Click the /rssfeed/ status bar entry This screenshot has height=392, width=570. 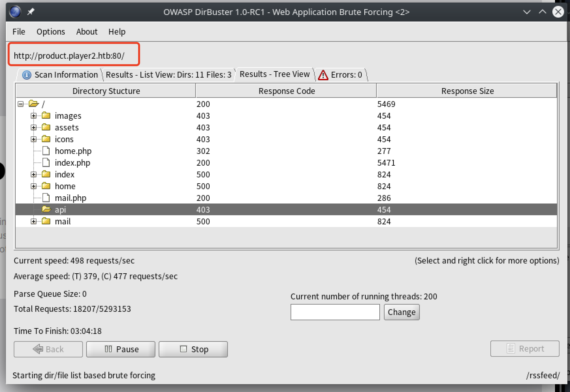pos(543,375)
